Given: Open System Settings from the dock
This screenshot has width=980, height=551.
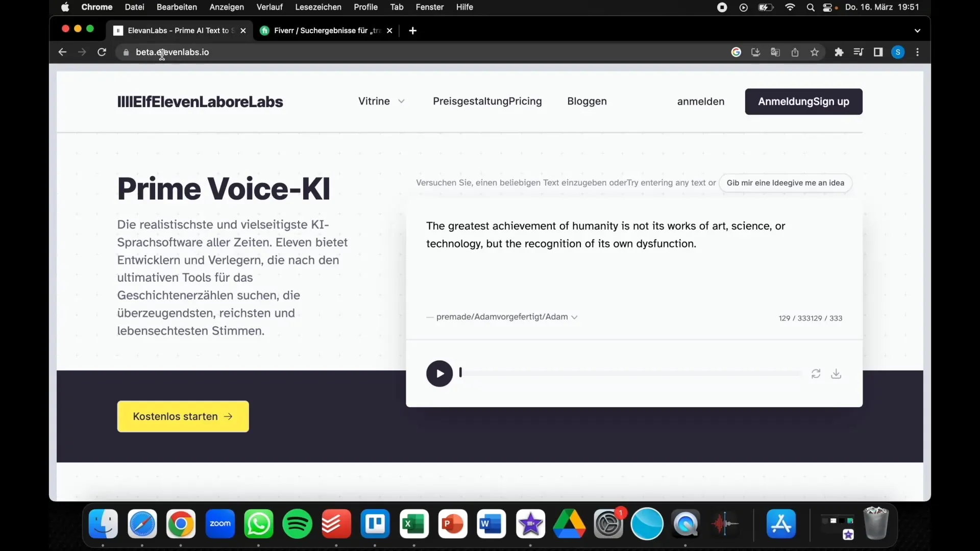Looking at the screenshot, I should click(608, 524).
